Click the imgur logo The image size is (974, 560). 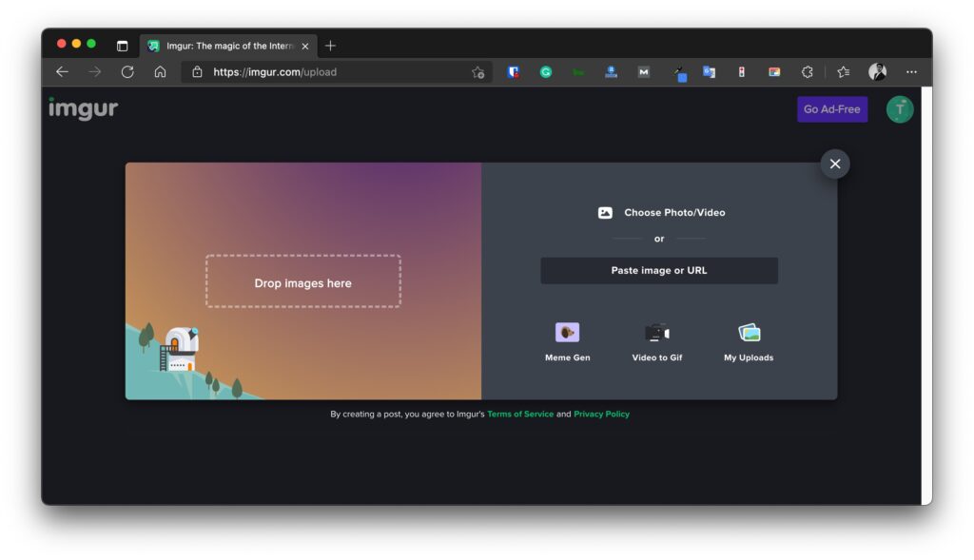coord(83,108)
